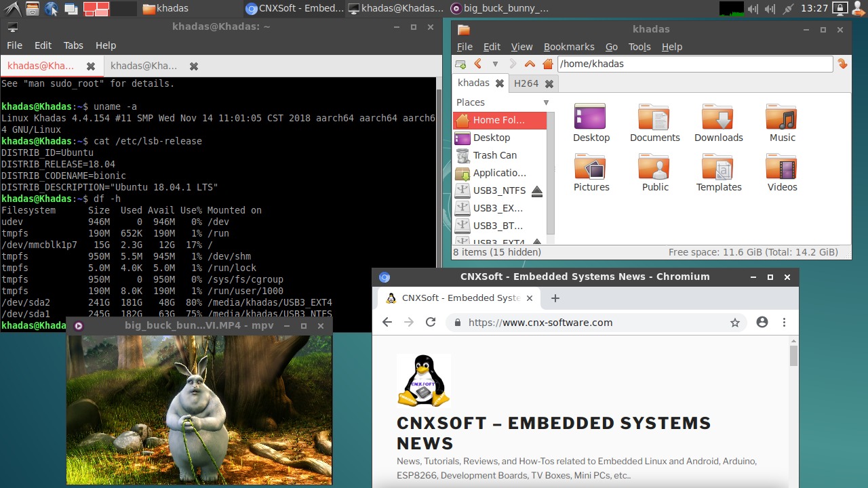Open the Desktop folder icon in file view
This screenshot has width=868, height=488.
pyautogui.click(x=591, y=123)
